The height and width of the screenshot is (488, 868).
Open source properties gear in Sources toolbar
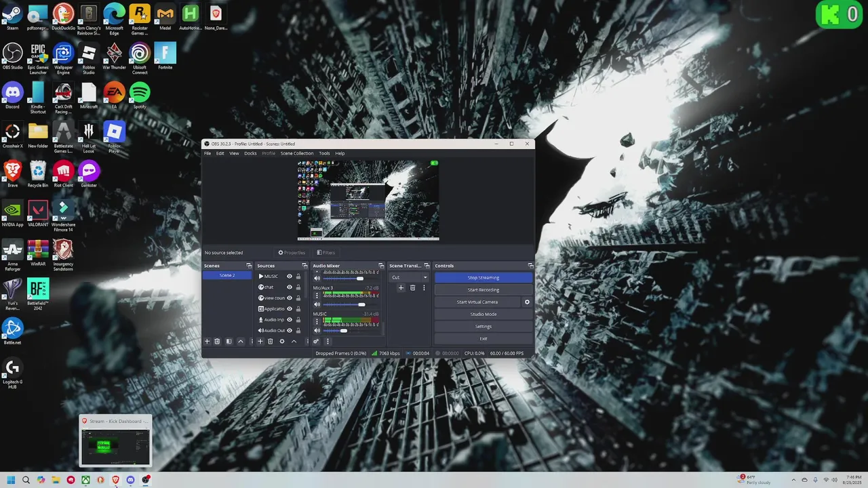[x=282, y=342]
